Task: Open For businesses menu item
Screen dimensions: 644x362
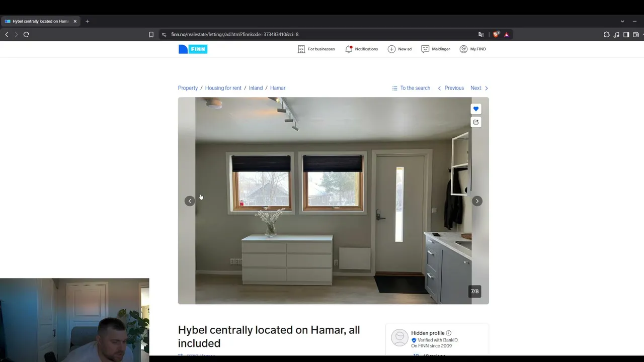Action: point(316,49)
